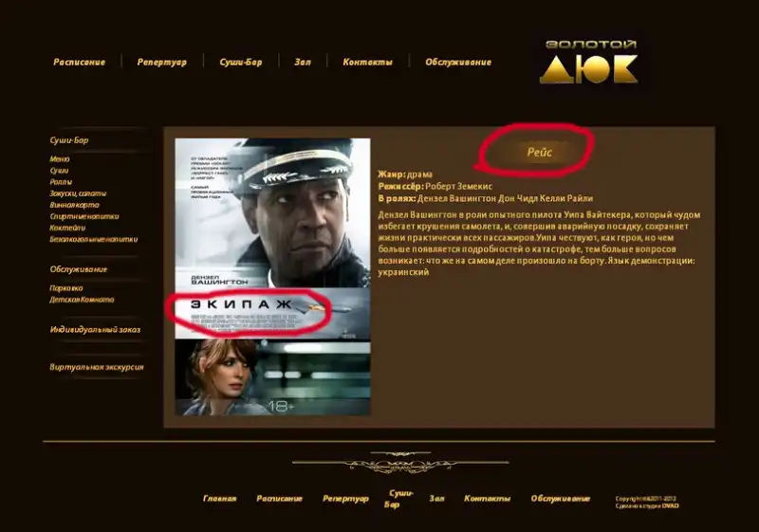Open Контакты in the top navigation
This screenshot has height=532, width=759.
(367, 62)
